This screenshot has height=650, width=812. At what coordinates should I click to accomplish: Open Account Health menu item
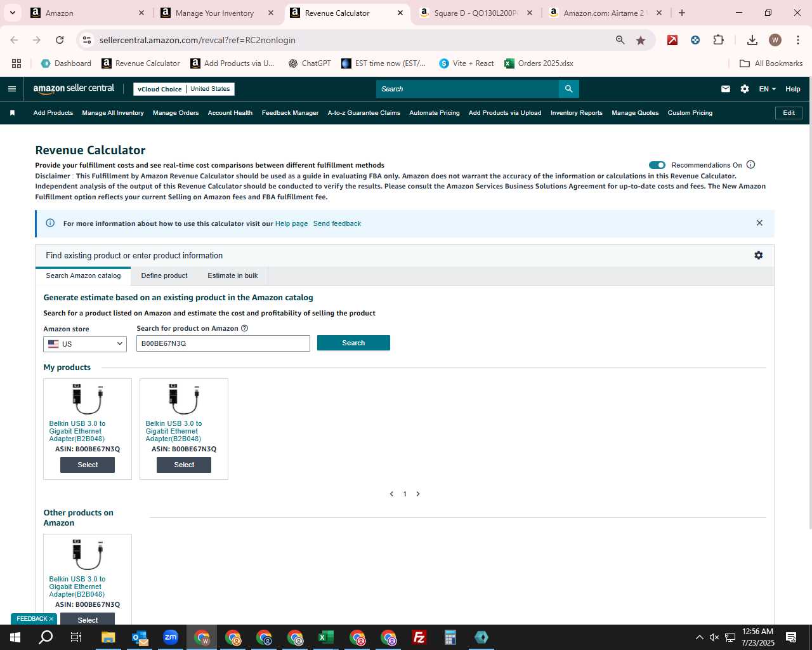click(x=230, y=113)
